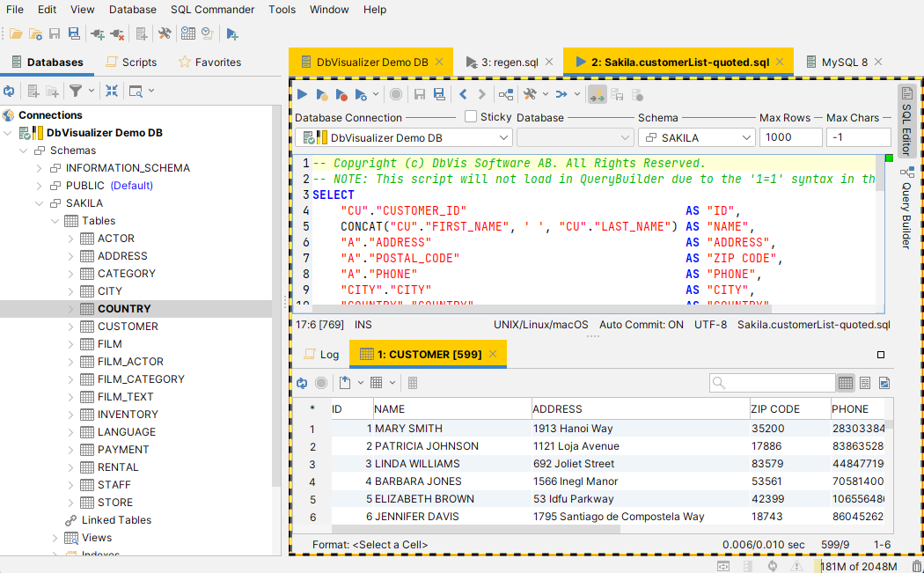
Task: Expand the INFORMATION_SCHEMA node
Action: [x=39, y=168]
